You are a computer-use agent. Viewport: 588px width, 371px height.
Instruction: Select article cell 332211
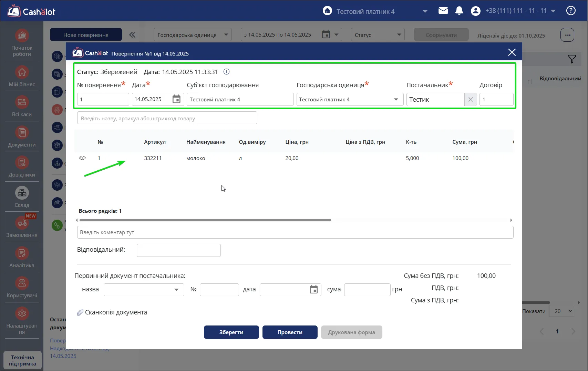tap(153, 158)
